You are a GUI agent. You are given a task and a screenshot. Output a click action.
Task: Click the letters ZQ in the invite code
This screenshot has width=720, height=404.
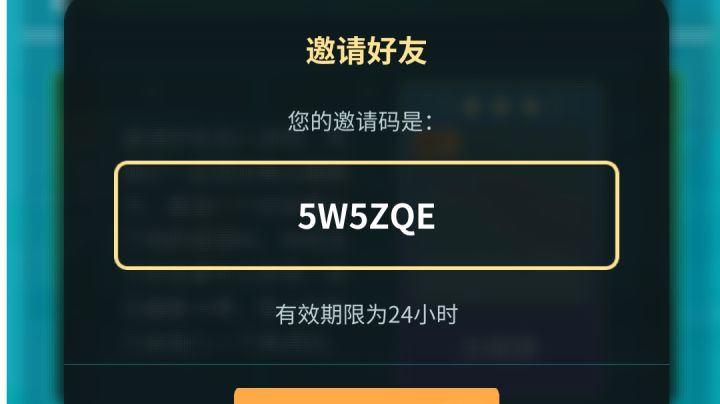pyautogui.click(x=392, y=217)
